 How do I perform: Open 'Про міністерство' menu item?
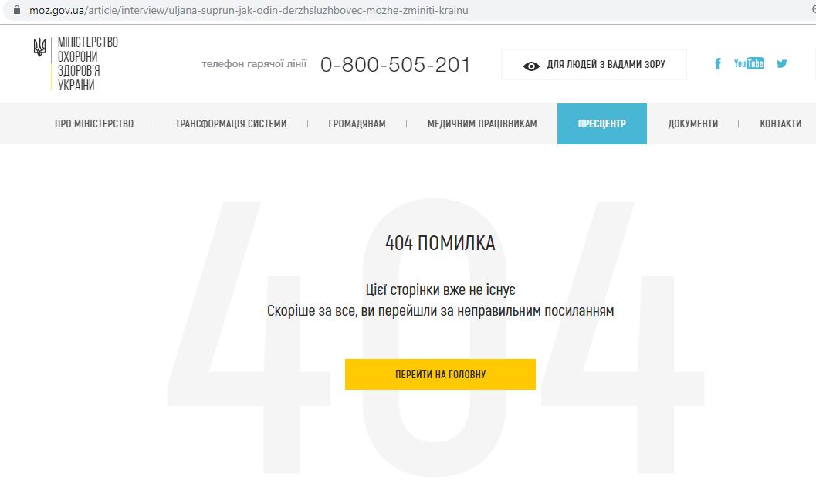[x=94, y=123]
